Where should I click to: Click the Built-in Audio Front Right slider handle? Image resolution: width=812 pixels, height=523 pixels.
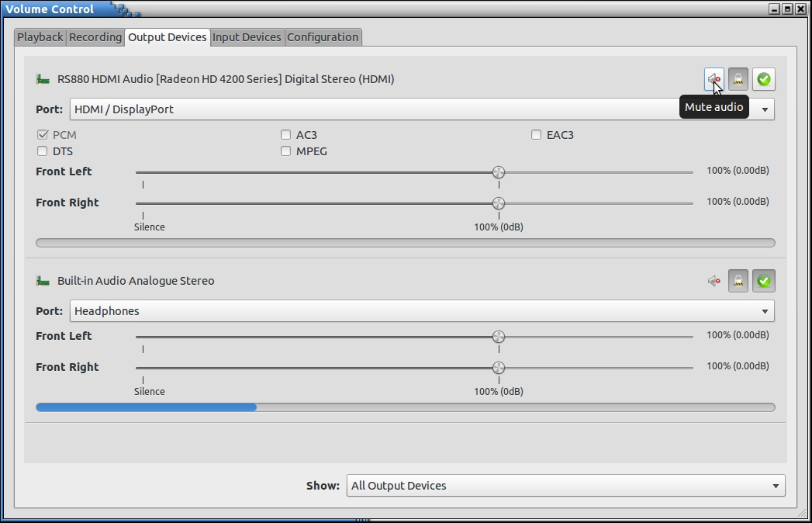[x=499, y=368]
